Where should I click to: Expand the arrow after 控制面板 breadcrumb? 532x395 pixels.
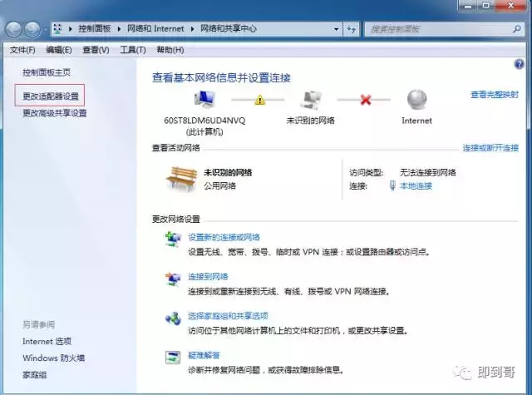(119, 29)
